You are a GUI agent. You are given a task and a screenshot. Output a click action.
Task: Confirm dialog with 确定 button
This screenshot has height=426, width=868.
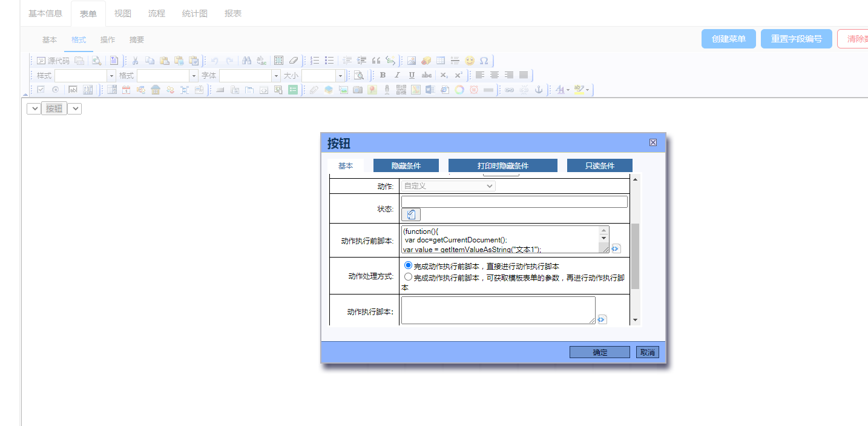pyautogui.click(x=600, y=352)
